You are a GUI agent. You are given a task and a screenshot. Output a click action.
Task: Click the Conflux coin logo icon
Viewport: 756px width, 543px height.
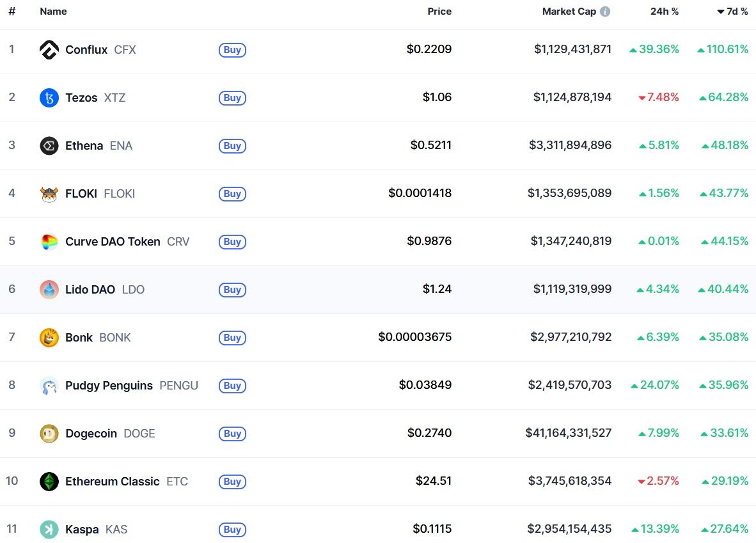coord(49,50)
